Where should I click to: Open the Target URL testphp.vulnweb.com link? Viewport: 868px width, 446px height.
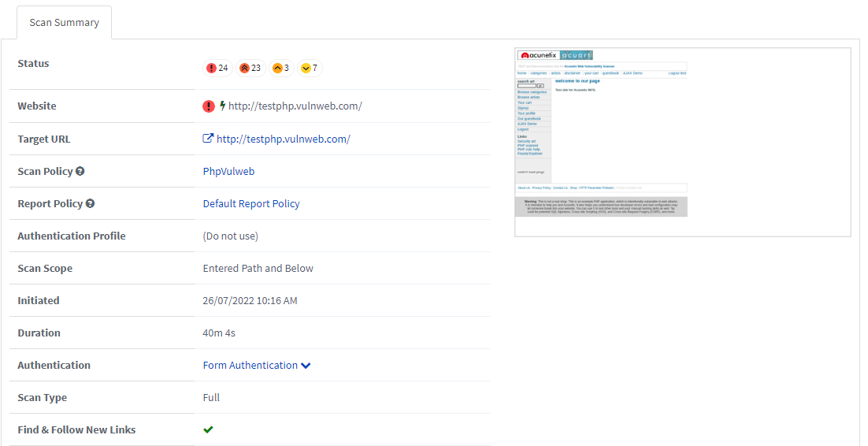pyautogui.click(x=283, y=139)
